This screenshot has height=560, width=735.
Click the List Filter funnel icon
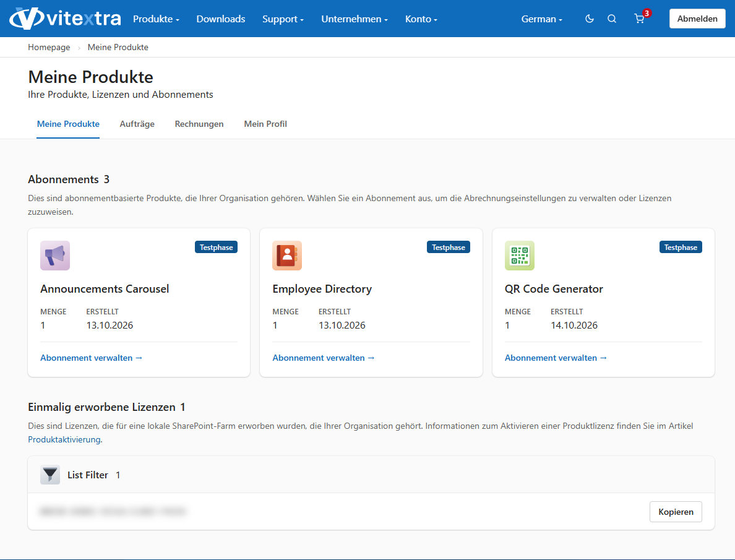tap(50, 475)
